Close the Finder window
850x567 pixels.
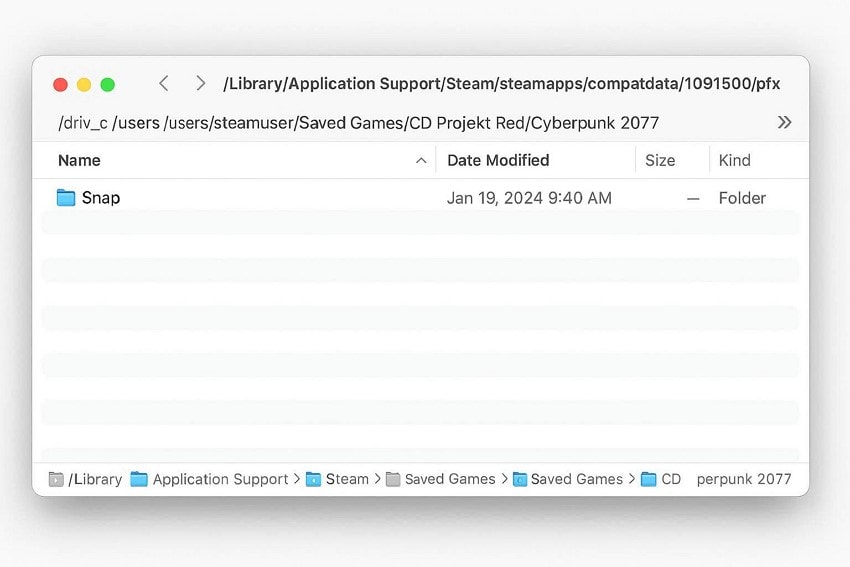coord(60,85)
